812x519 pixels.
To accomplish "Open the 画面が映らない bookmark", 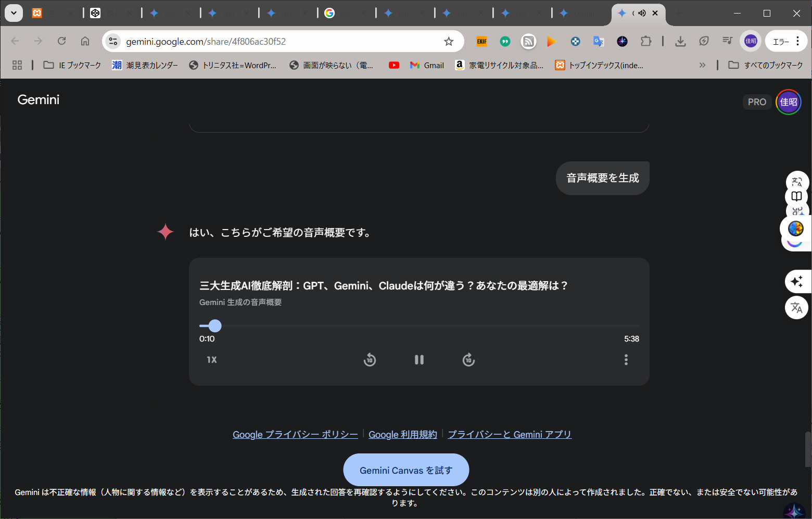I will coord(332,65).
